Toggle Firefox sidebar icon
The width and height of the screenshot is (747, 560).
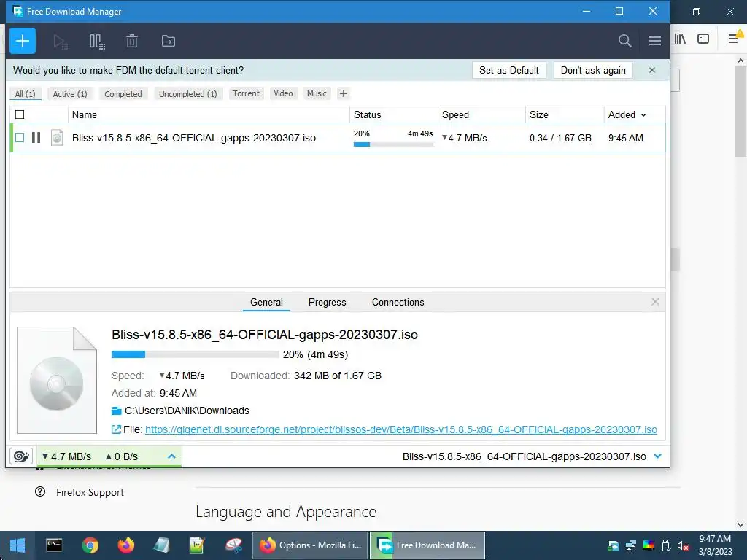[x=703, y=39]
